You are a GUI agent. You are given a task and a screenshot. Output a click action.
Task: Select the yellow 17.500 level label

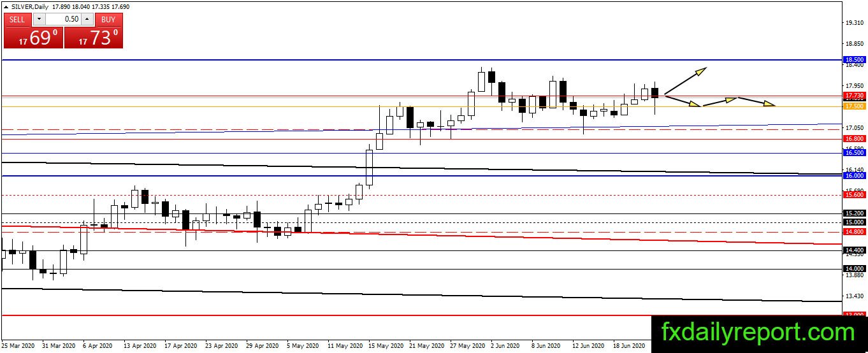point(854,106)
